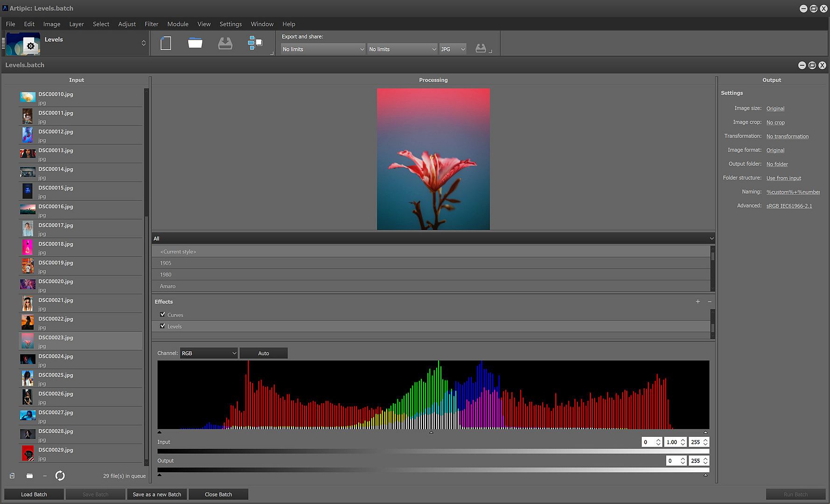The image size is (830, 504).
Task: Click the batch processing icon in toolbar
Action: click(255, 43)
